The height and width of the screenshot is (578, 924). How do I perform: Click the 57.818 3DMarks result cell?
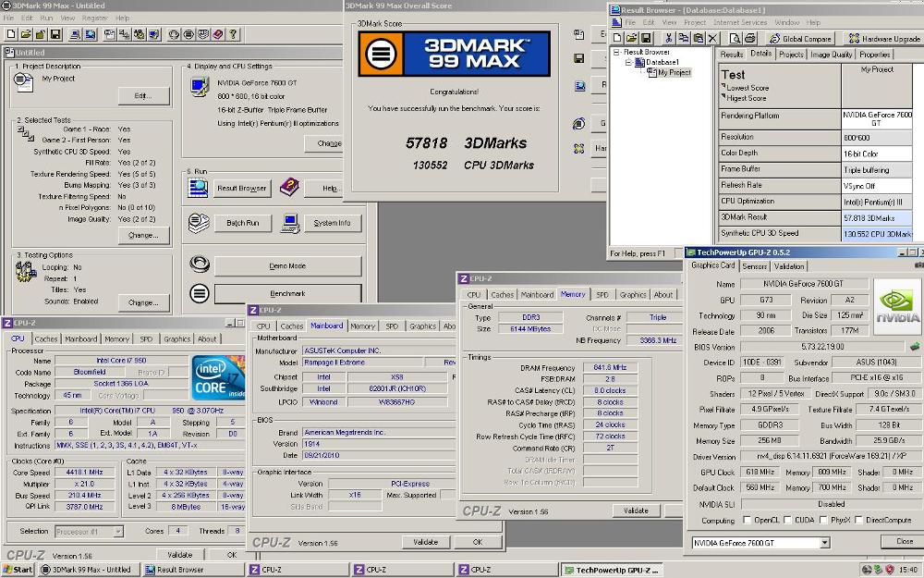tap(877, 217)
